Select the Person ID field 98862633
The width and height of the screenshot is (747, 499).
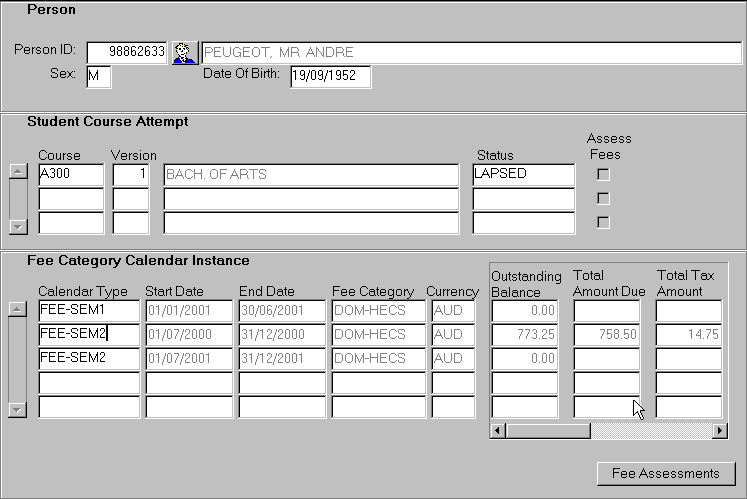click(126, 53)
